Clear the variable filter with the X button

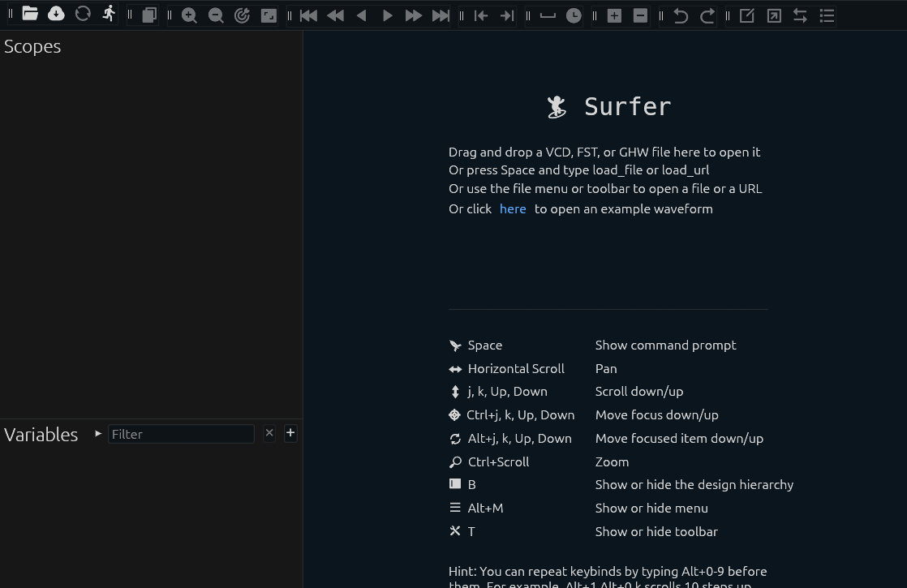click(x=269, y=433)
